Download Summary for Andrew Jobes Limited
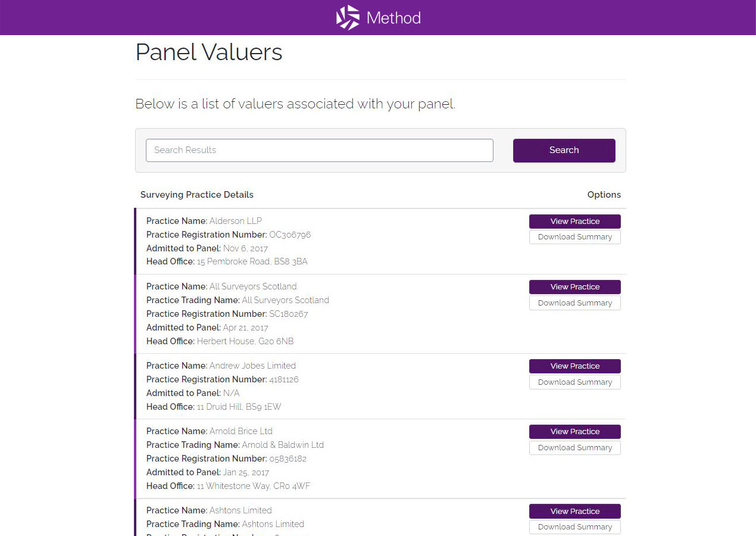This screenshot has height=536, width=756. pyautogui.click(x=574, y=382)
